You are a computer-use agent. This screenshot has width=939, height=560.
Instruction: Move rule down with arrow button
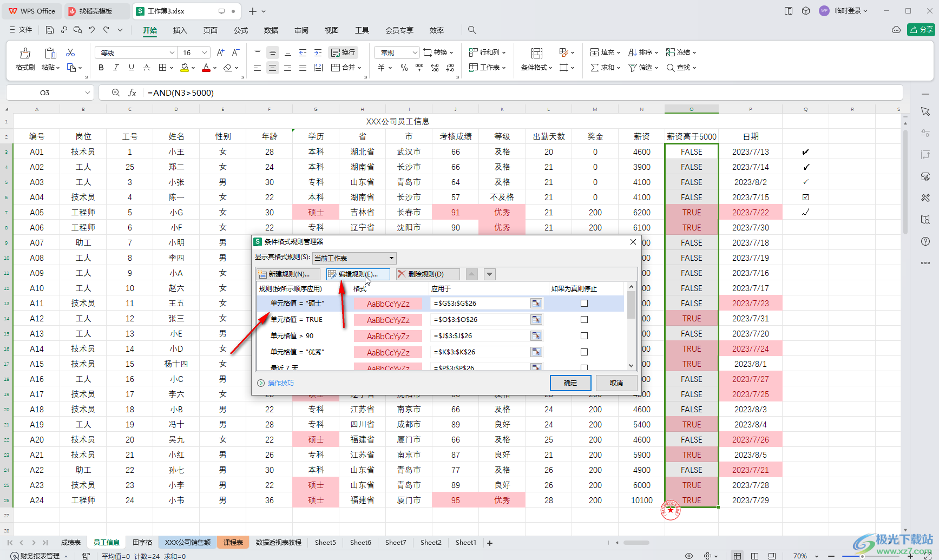(x=489, y=274)
